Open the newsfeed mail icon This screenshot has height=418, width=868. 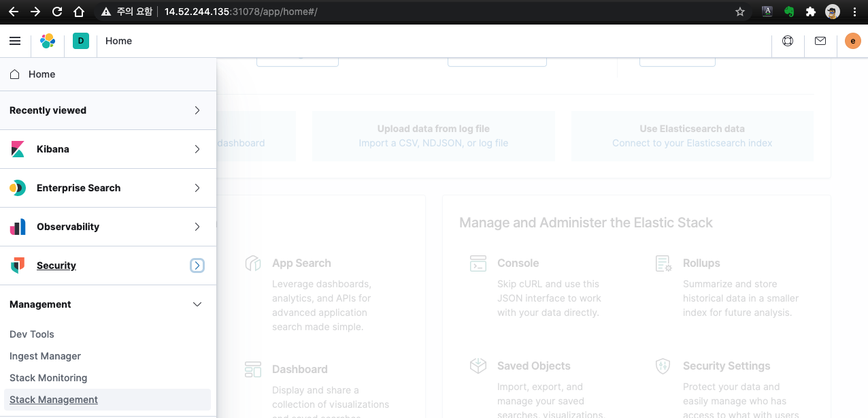820,41
